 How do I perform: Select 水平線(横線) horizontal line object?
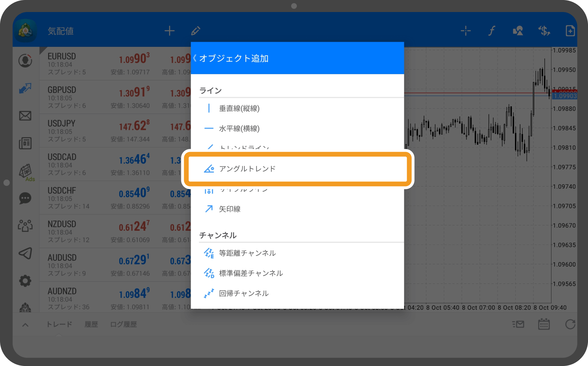pyautogui.click(x=297, y=129)
